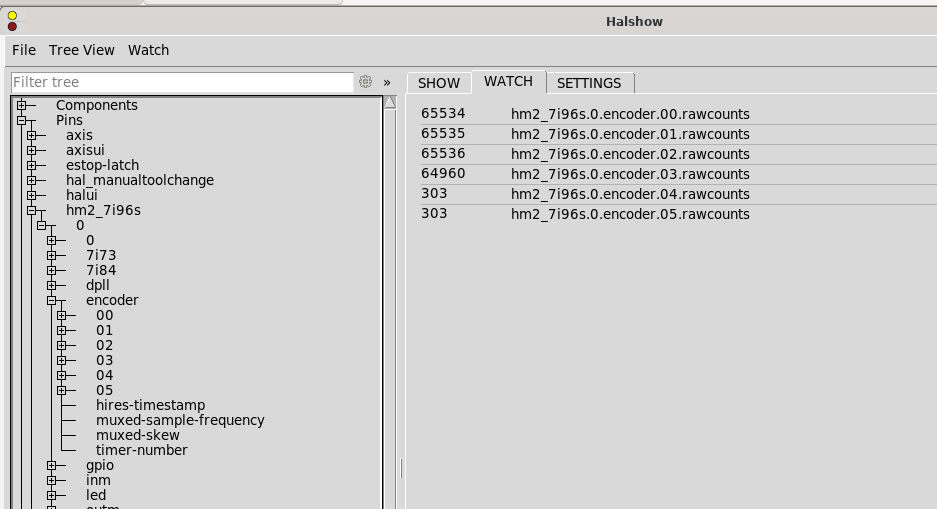This screenshot has width=937, height=509.
Task: Click the tree scrollbar up arrow
Action: [390, 102]
